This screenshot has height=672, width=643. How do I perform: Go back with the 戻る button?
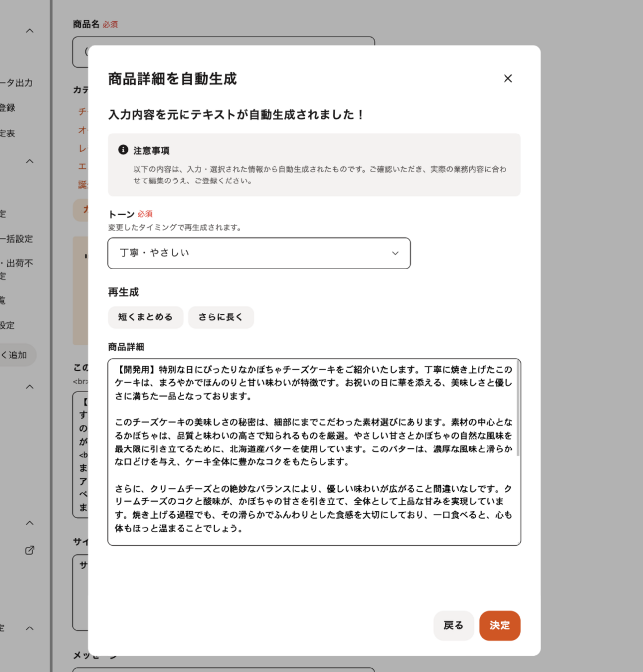point(454,626)
